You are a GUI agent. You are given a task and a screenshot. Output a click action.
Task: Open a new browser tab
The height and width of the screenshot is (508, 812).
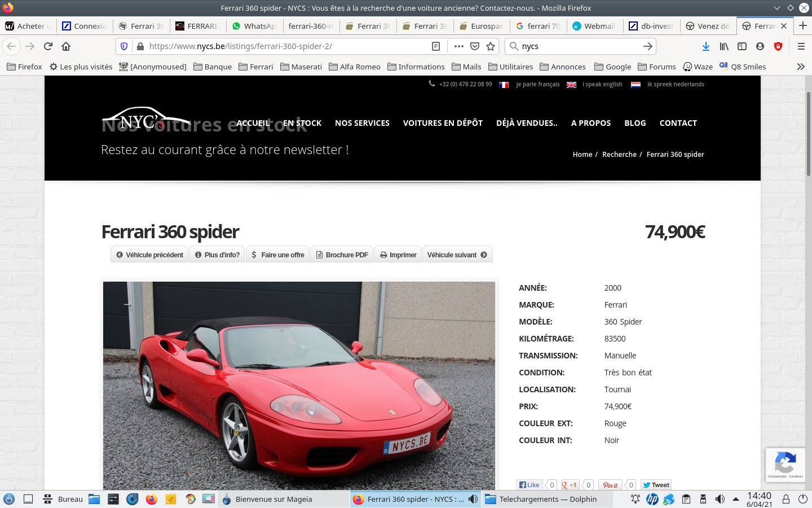pyautogui.click(x=803, y=25)
